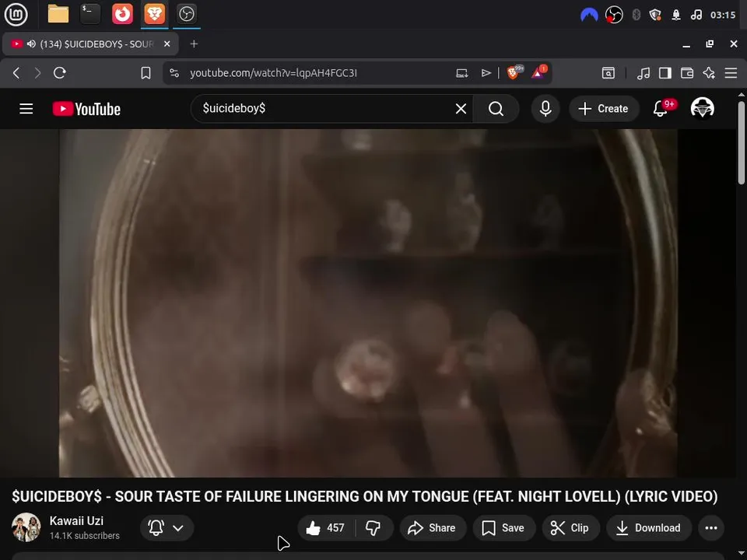Open the blue NordVPN tray icon
This screenshot has width=747, height=560.
(589, 16)
